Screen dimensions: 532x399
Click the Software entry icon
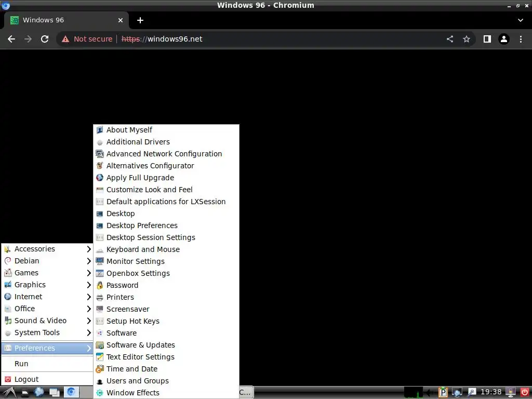[99, 333]
